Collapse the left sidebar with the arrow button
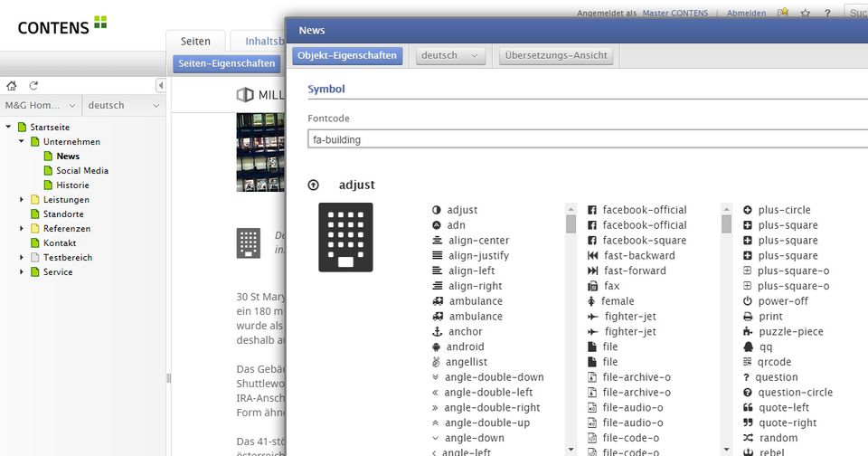This screenshot has height=456, width=868. pos(161,86)
